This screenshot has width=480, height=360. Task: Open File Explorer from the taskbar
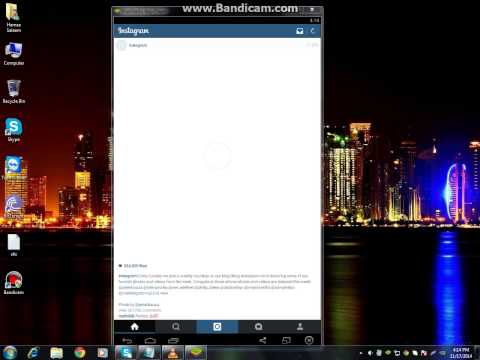pos(56,353)
